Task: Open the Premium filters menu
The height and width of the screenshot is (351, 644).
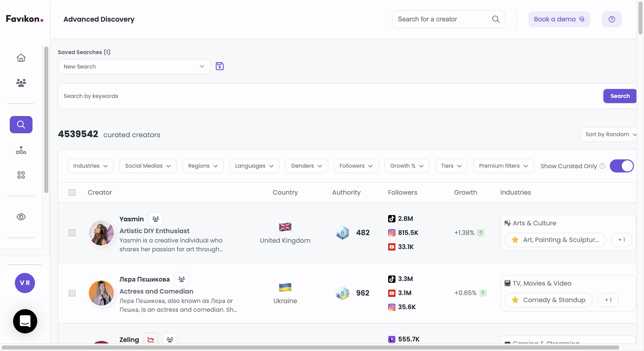Action: tap(503, 166)
